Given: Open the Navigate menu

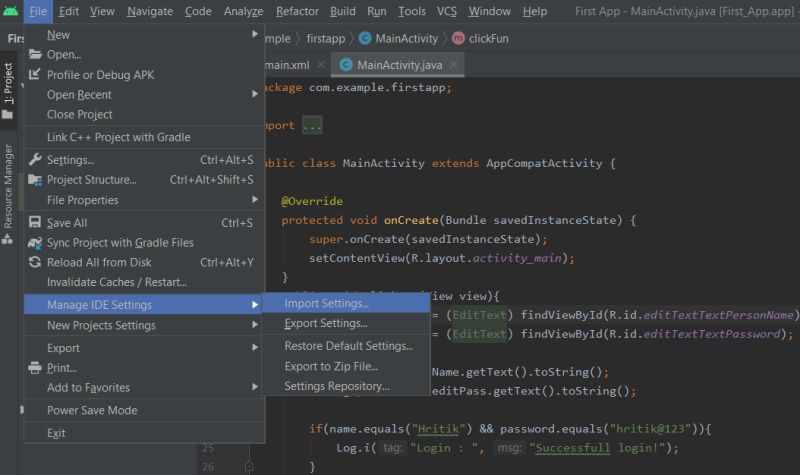Looking at the screenshot, I should pyautogui.click(x=150, y=11).
